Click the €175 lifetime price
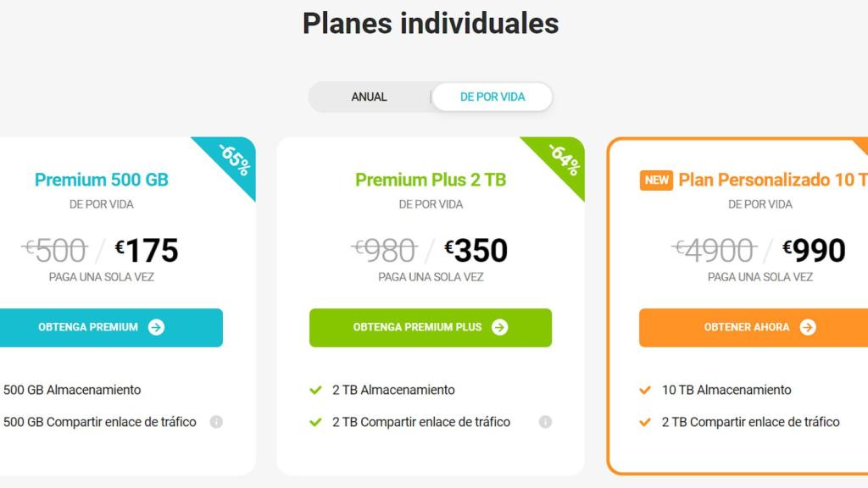The image size is (868, 488). 147,251
